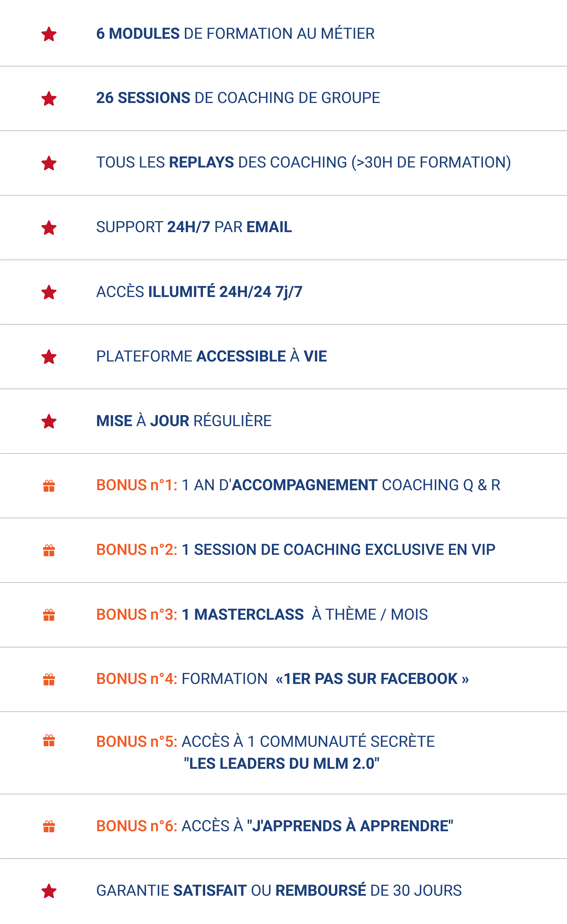Click the star next to 26 SESSIONS
This screenshot has width=567, height=924.
point(49,99)
